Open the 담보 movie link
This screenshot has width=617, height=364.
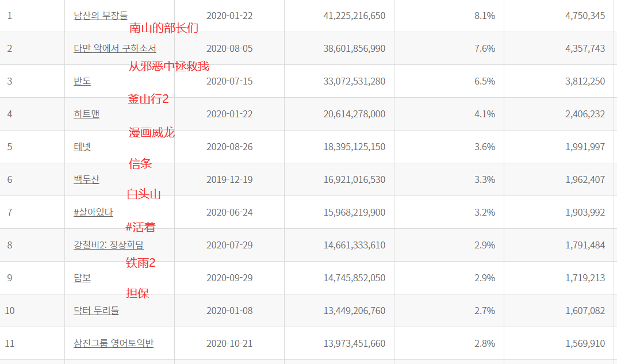tap(82, 278)
